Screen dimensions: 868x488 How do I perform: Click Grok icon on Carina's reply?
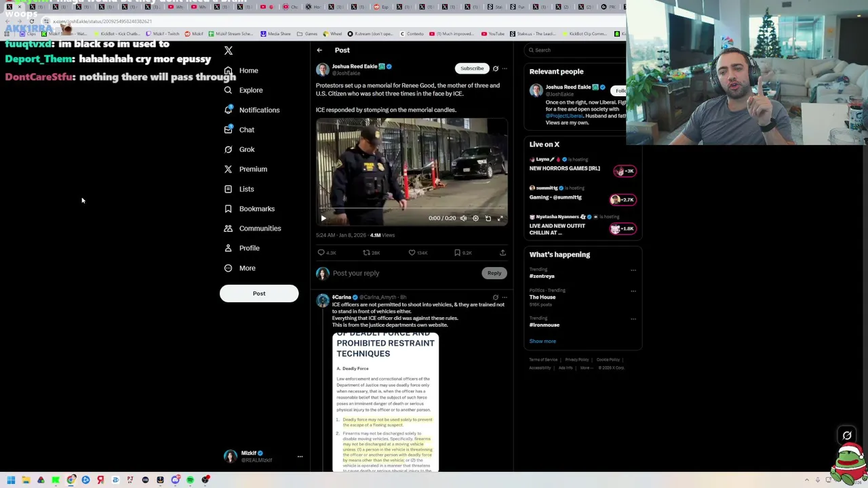coord(495,298)
